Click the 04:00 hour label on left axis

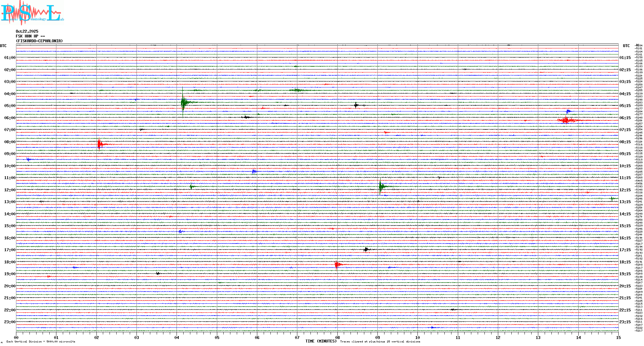(10, 94)
